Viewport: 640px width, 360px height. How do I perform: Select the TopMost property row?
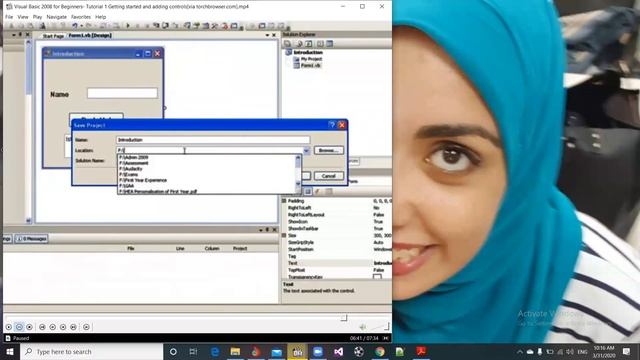click(337, 270)
